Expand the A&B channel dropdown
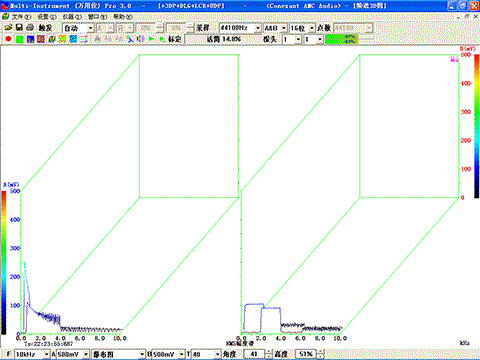The image size is (480, 360). pyautogui.click(x=284, y=28)
